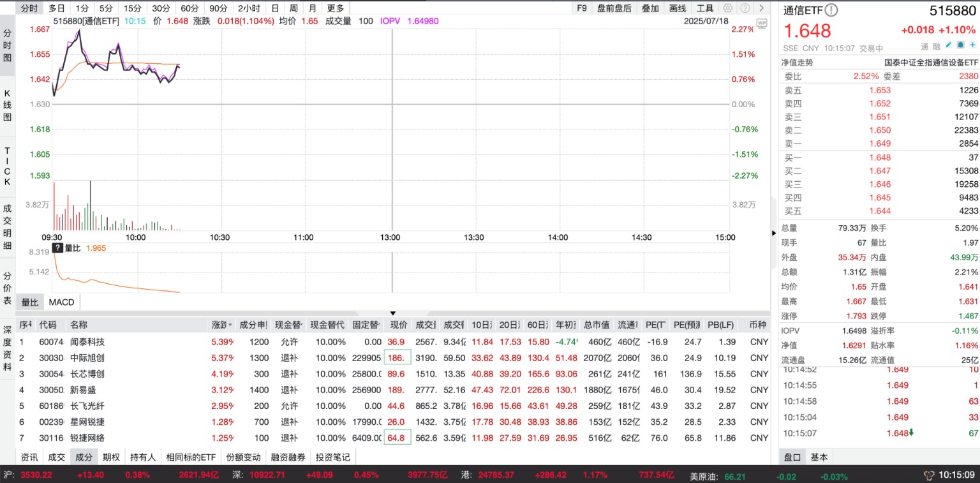
Task: Toggle the black triangle above table
Action: (393, 313)
